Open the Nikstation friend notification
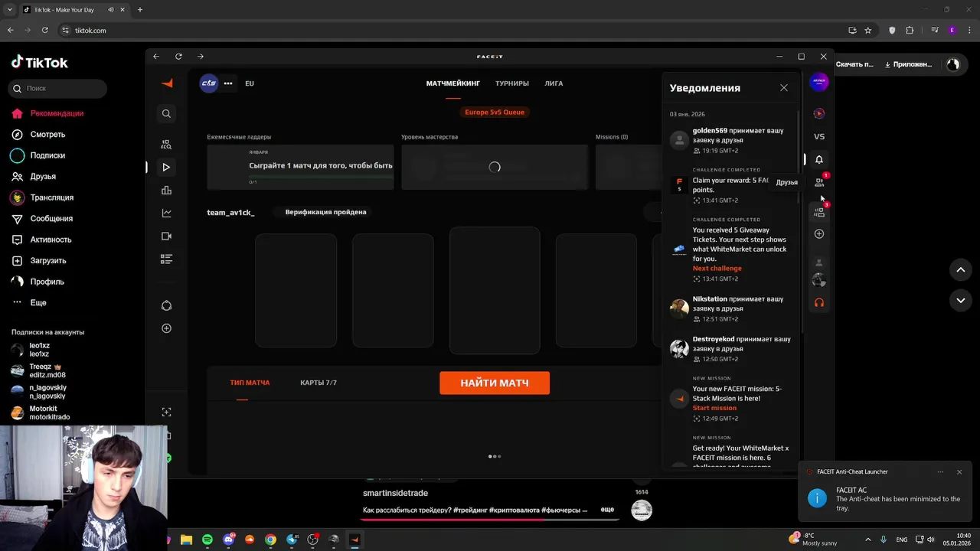 (x=730, y=308)
